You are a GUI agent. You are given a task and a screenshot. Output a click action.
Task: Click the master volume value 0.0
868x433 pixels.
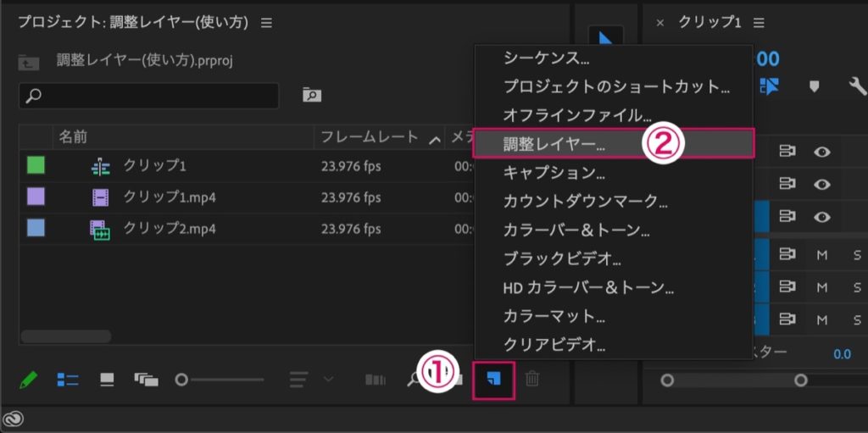point(843,354)
